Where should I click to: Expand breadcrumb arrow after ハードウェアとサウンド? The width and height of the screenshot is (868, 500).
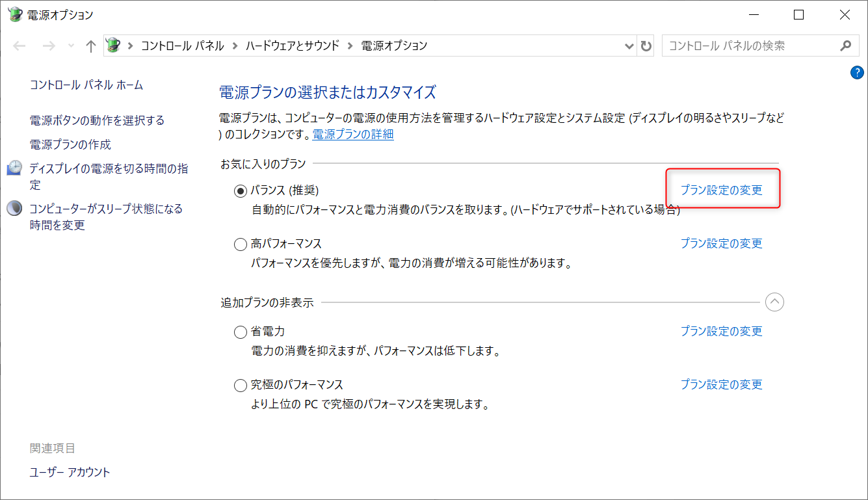(x=350, y=46)
